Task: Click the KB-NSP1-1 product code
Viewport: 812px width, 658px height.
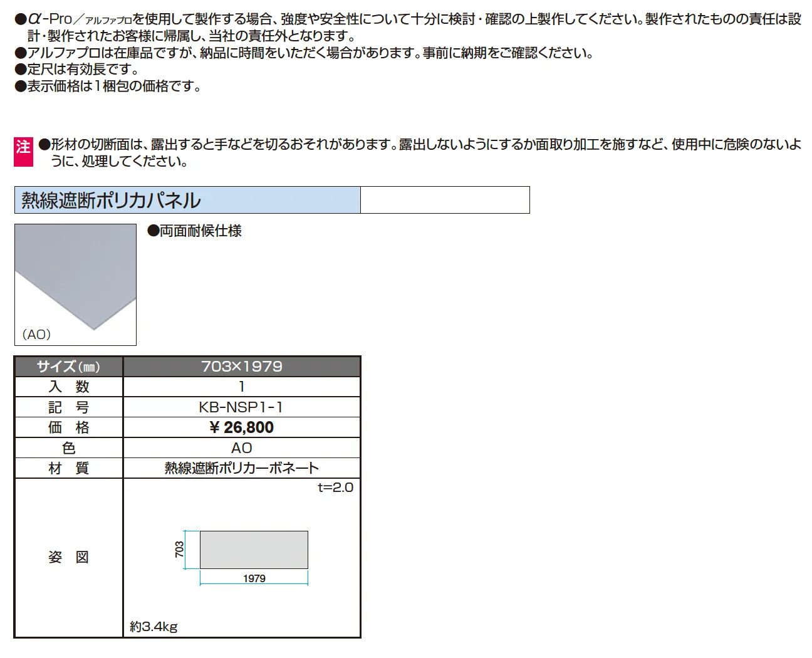Action: [241, 407]
